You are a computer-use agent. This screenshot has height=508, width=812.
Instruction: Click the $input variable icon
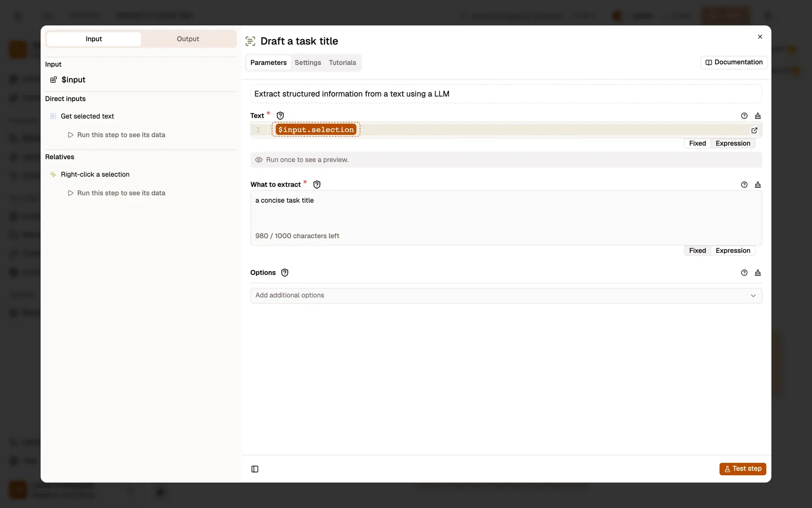click(x=53, y=80)
